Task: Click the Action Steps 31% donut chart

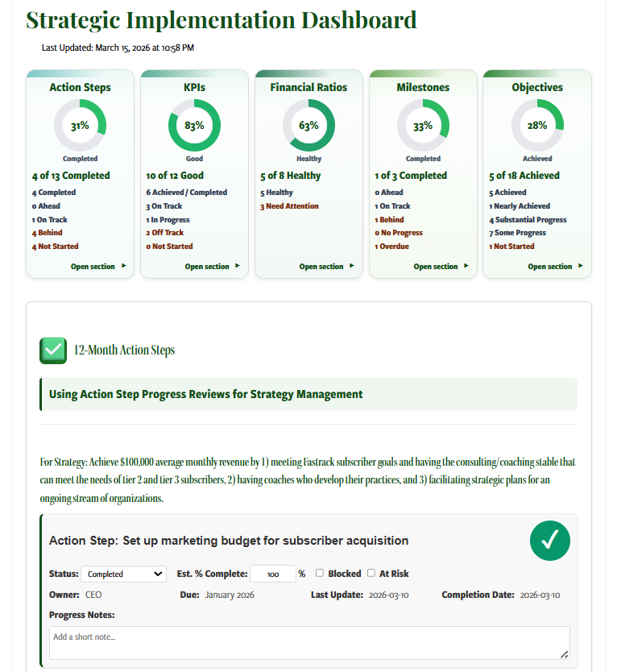Action: pyautogui.click(x=80, y=126)
